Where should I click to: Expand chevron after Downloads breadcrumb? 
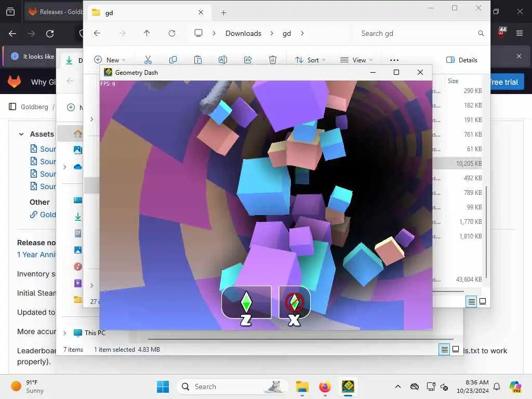coord(272,33)
